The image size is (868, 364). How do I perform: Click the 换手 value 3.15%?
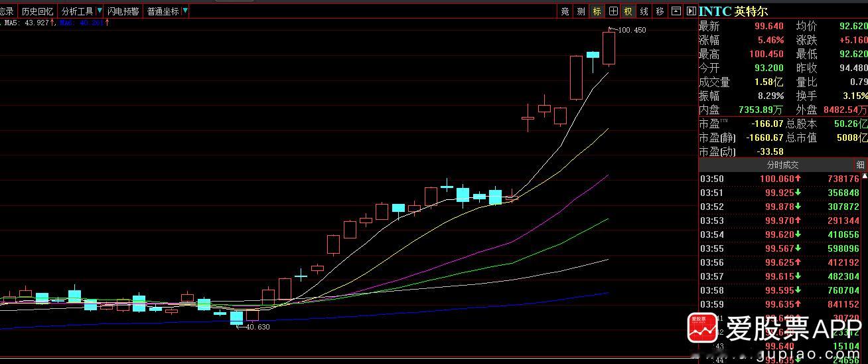tap(854, 96)
